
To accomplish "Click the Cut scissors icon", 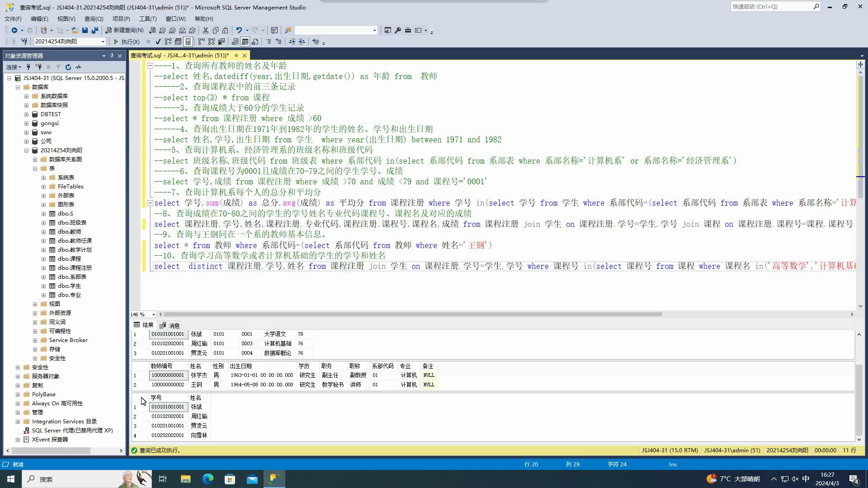I will point(205,30).
